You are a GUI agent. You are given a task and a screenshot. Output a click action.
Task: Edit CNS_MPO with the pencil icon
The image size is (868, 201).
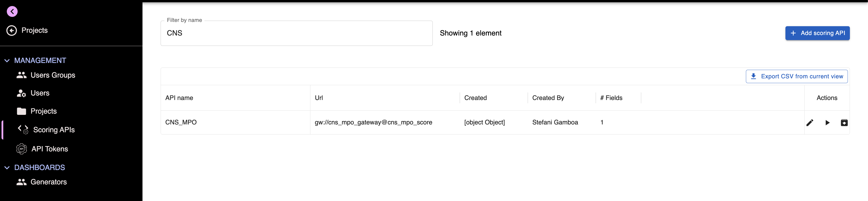(x=810, y=122)
